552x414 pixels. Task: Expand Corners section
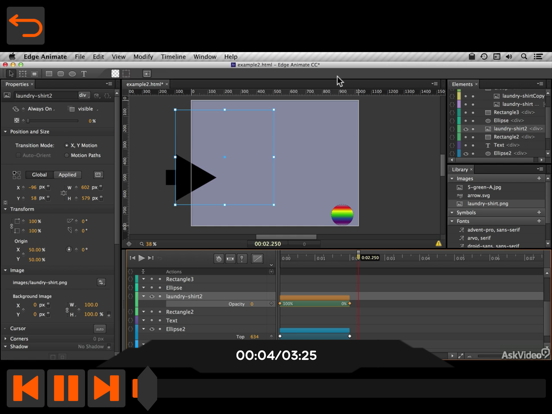point(6,339)
